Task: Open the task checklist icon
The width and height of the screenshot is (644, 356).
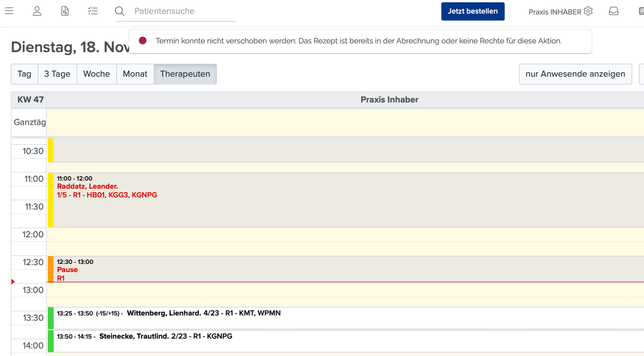Action: click(x=93, y=11)
